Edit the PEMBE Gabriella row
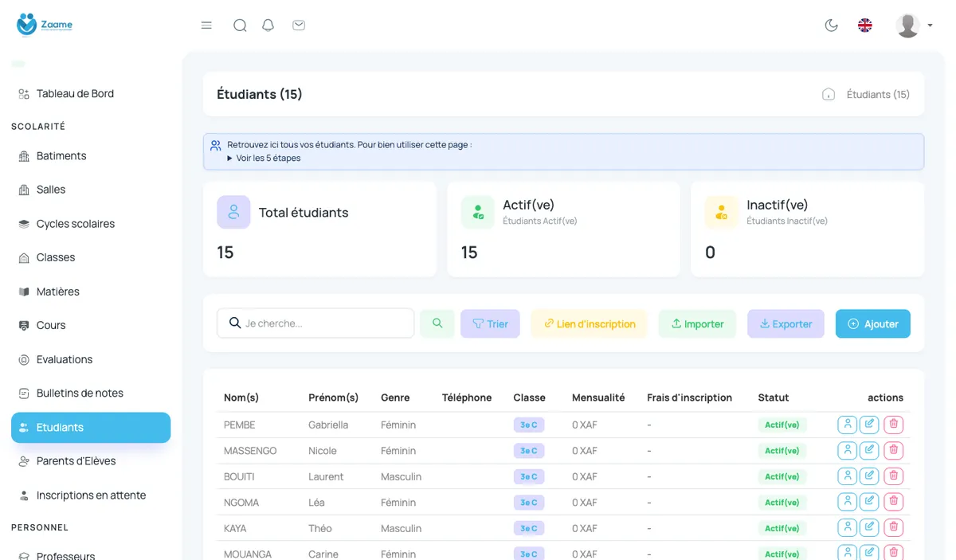Screen dimensions: 956x560 click(x=869, y=425)
